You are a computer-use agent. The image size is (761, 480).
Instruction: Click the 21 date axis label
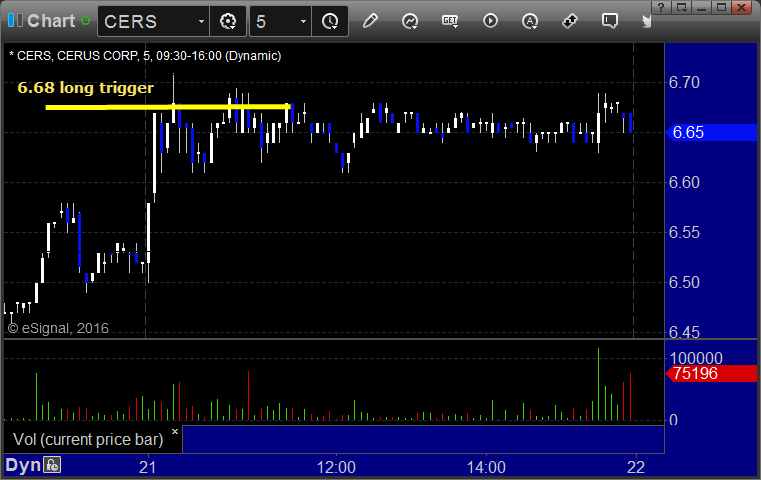[148, 467]
